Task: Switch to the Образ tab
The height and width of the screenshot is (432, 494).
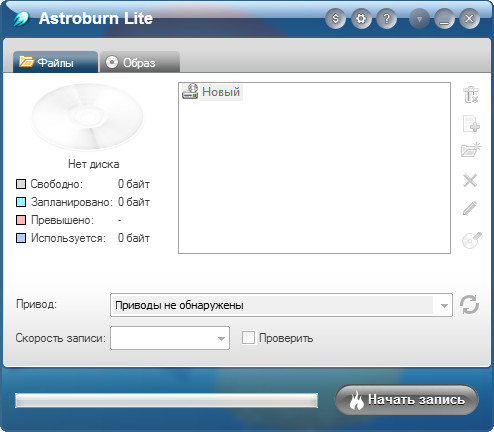Action: (140, 62)
